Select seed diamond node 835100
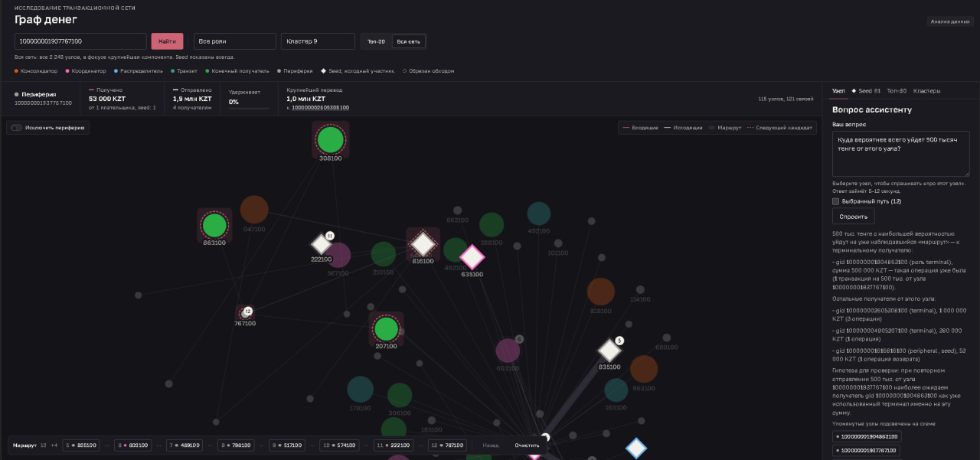The height and width of the screenshot is (460, 980). 609,351
